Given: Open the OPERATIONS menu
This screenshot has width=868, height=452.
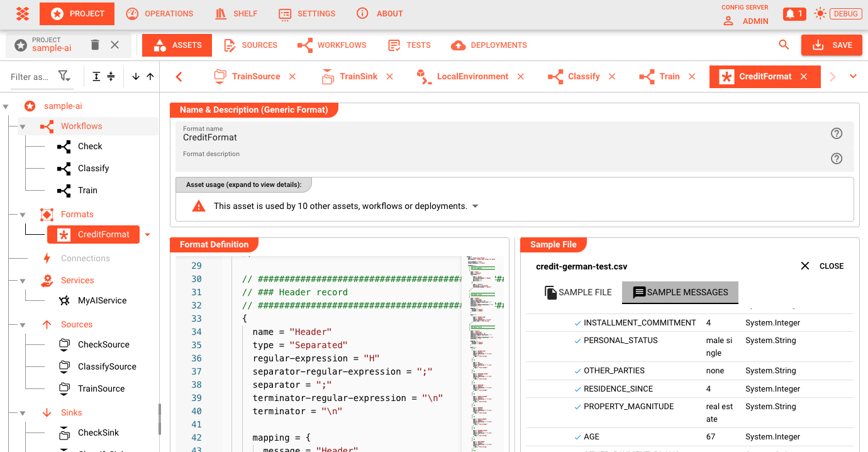Looking at the screenshot, I should (160, 13).
